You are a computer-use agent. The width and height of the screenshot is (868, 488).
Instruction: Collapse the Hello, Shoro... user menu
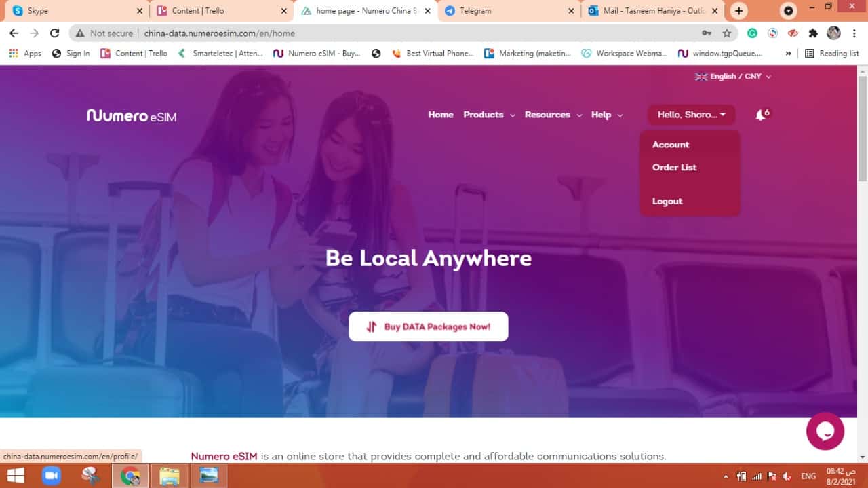click(x=691, y=115)
